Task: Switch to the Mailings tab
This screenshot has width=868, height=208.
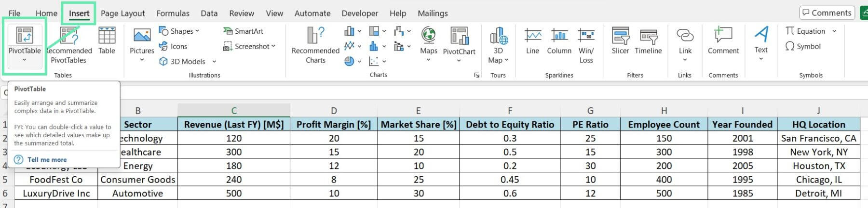Action: (433, 13)
